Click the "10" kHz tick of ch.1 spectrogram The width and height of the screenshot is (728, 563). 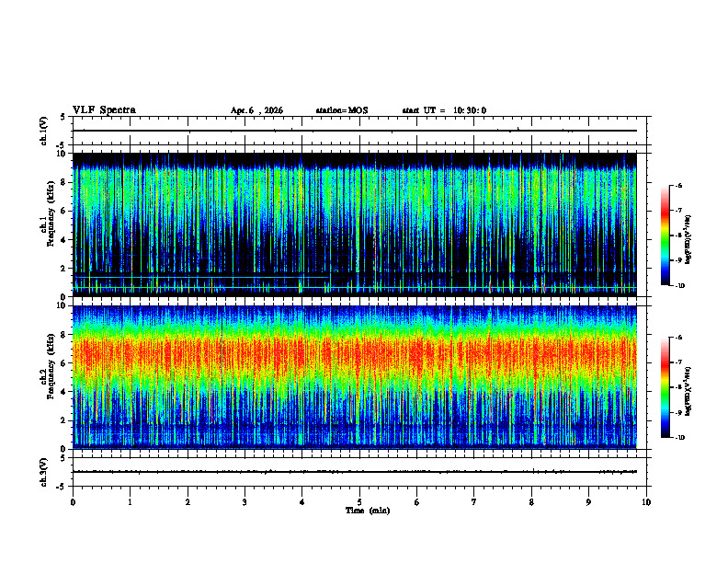pos(62,154)
